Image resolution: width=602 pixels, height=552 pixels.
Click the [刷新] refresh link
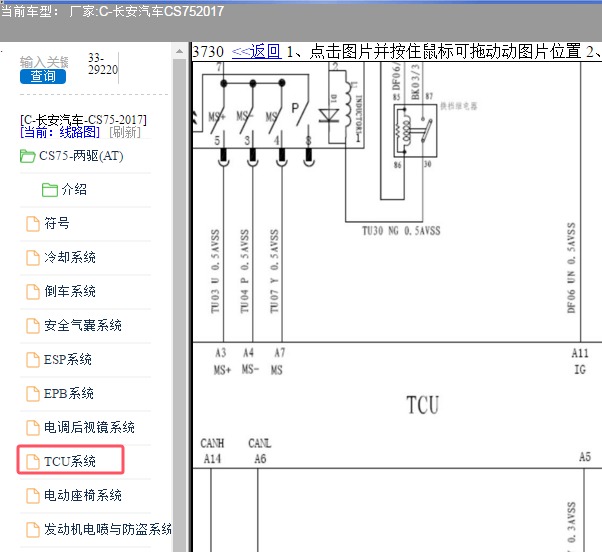click(125, 132)
